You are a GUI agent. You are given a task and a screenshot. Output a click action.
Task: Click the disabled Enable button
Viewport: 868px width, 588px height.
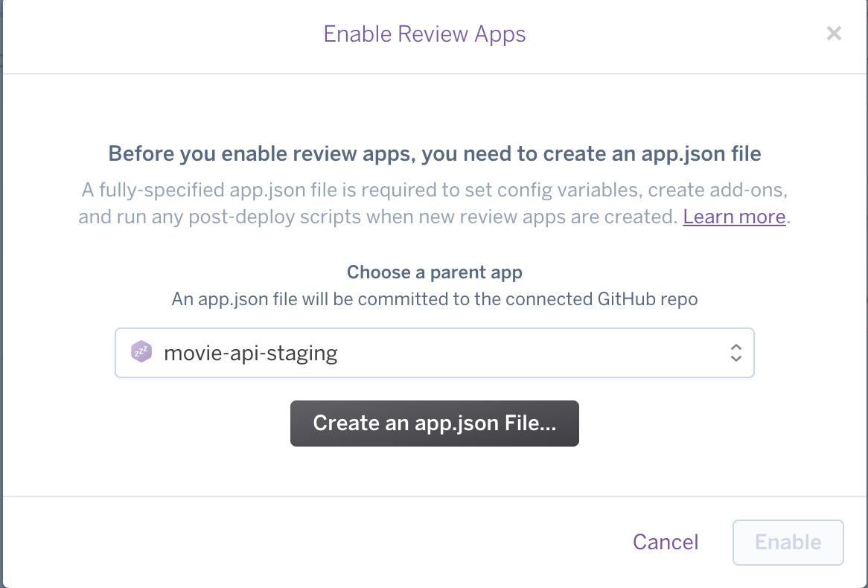[x=788, y=542]
